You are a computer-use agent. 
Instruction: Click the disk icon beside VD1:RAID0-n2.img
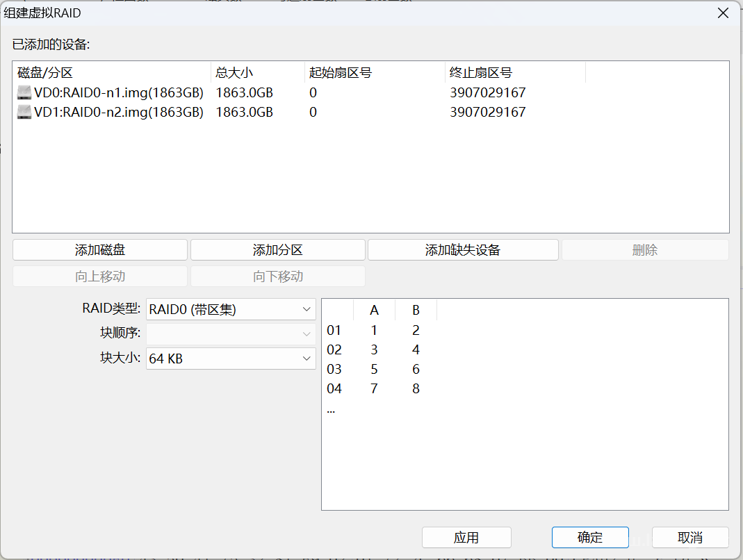[24, 112]
